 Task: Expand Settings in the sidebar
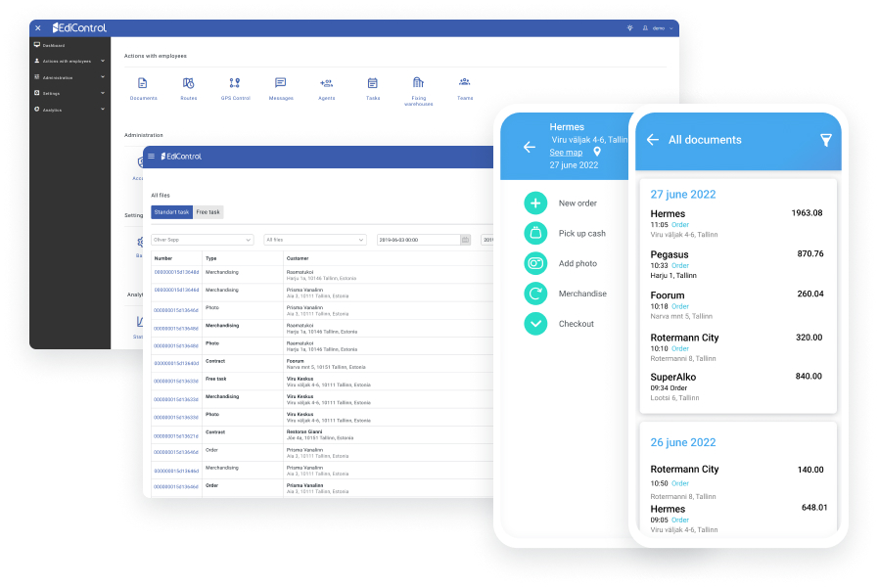[69, 93]
